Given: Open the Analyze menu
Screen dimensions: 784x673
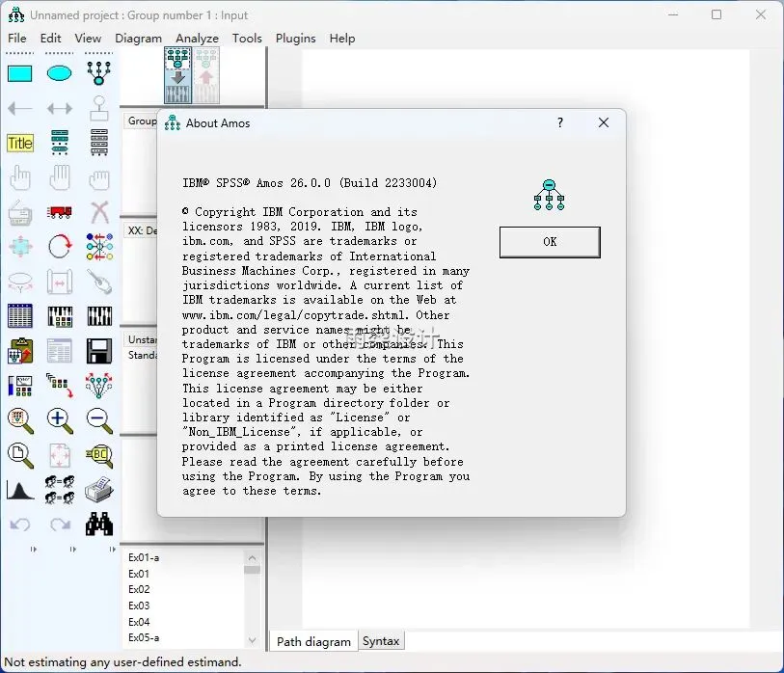Looking at the screenshot, I should (197, 39).
